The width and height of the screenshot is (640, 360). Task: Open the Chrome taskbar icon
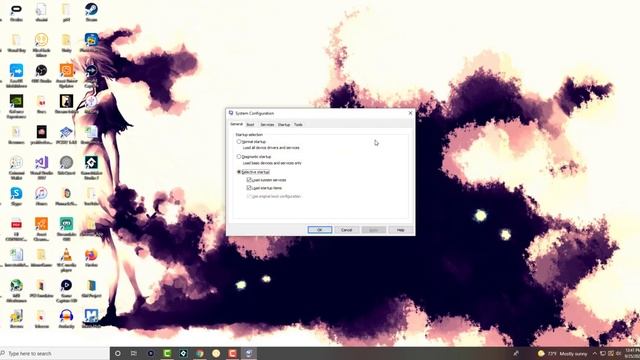(x=200, y=353)
